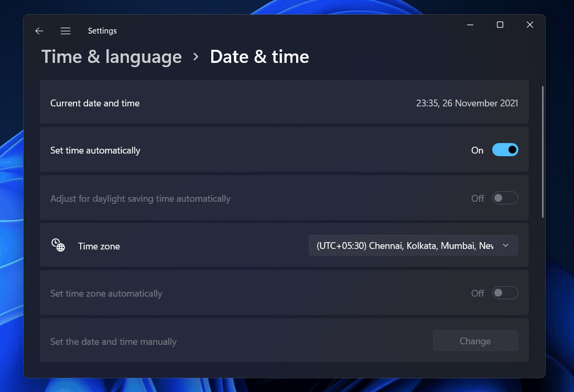Viewport: 574px width, 392px height.
Task: Navigate to Time & language breadcrumb
Action: [111, 57]
